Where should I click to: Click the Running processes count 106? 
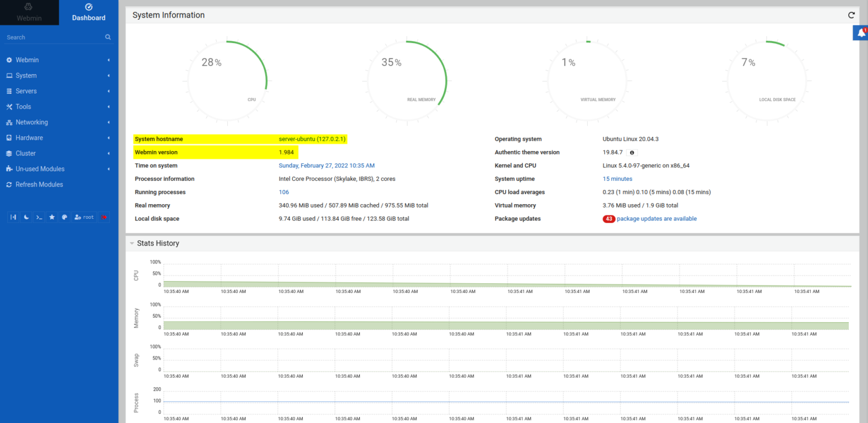click(284, 192)
